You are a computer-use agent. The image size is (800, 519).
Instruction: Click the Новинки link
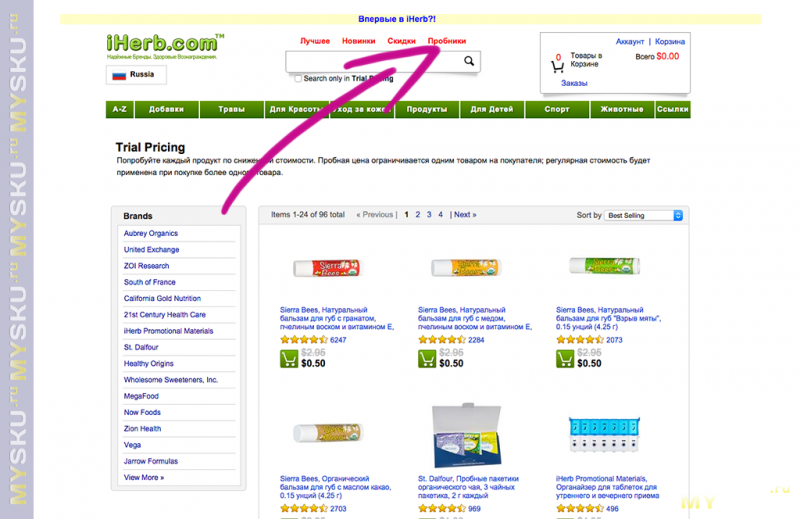pos(359,41)
